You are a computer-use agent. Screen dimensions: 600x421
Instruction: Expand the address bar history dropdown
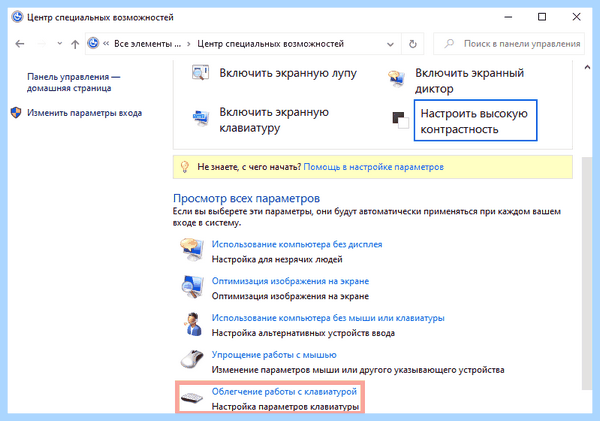390,44
